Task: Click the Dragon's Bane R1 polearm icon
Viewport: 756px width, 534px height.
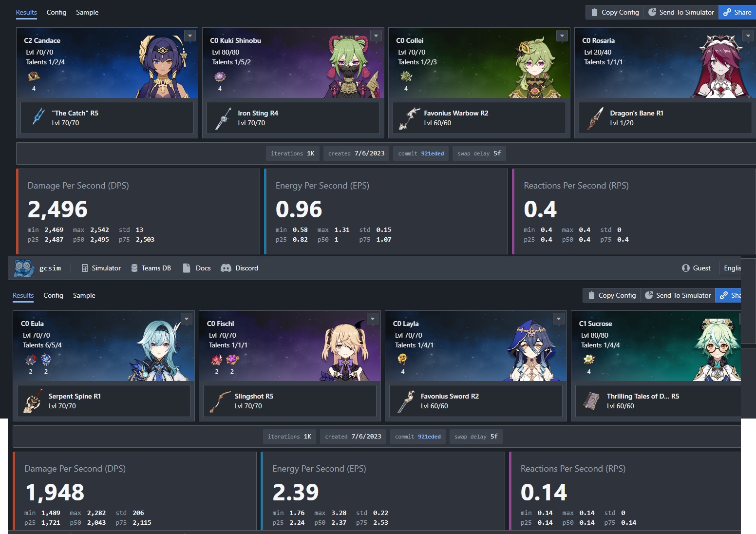Action: click(x=595, y=118)
